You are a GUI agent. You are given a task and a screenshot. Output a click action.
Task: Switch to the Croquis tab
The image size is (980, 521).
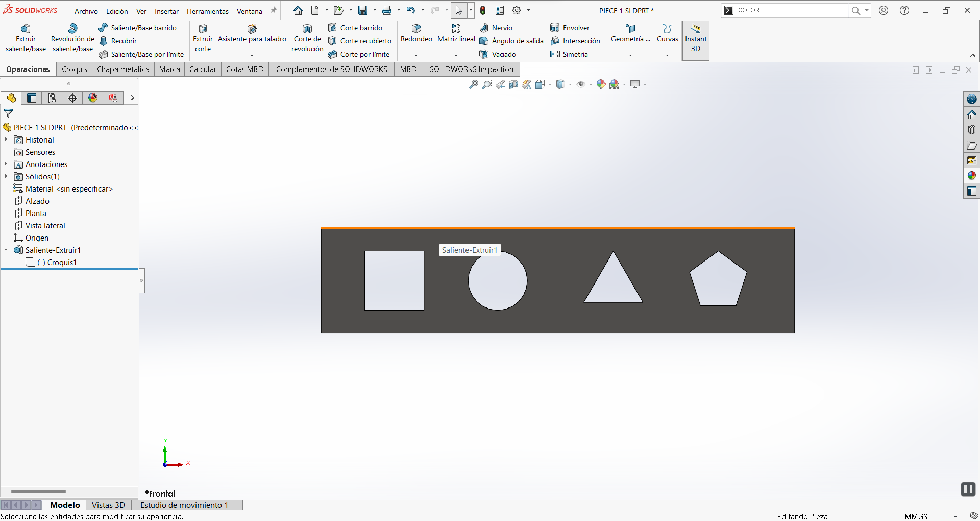coord(75,69)
